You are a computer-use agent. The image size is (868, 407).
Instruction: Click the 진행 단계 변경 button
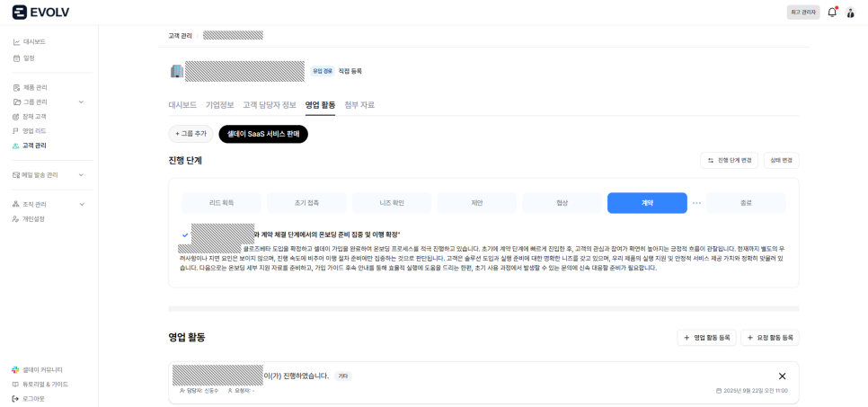pyautogui.click(x=729, y=161)
